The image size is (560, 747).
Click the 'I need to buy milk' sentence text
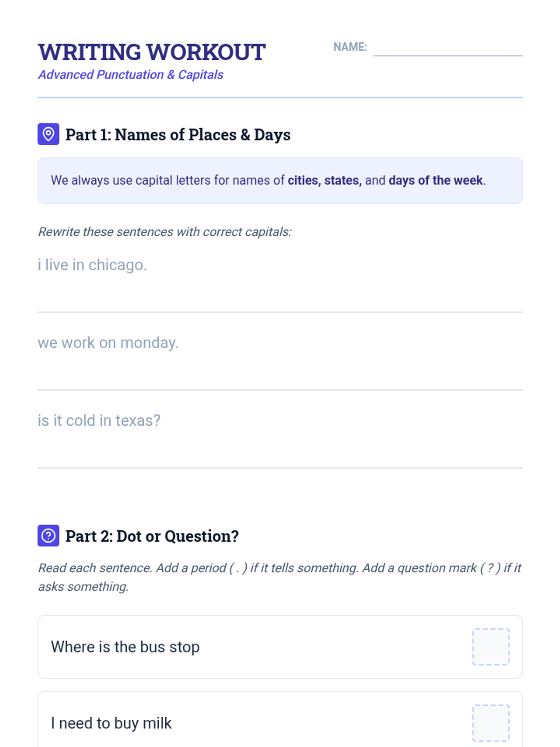(111, 723)
